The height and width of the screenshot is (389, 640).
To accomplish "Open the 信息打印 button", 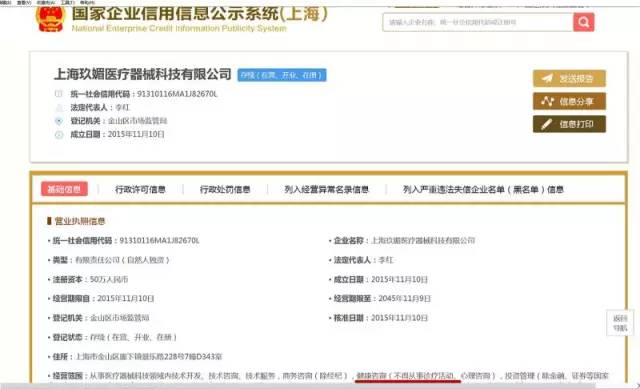I will tap(569, 124).
